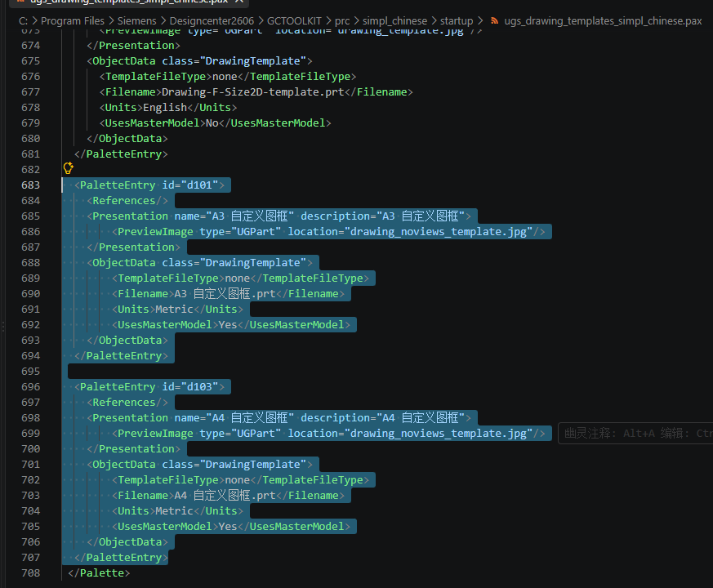Click line number 708 in the gutter
Screen dimensions: 713x588
[30, 573]
